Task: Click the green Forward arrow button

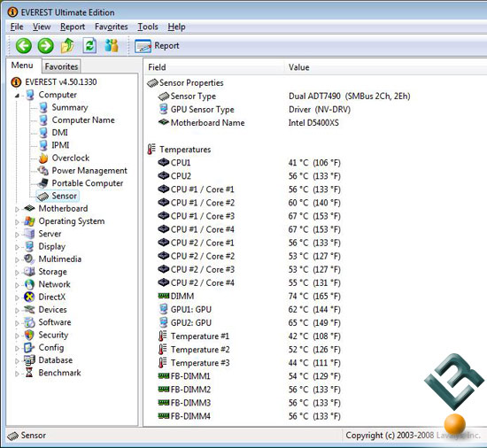Action: tap(46, 46)
